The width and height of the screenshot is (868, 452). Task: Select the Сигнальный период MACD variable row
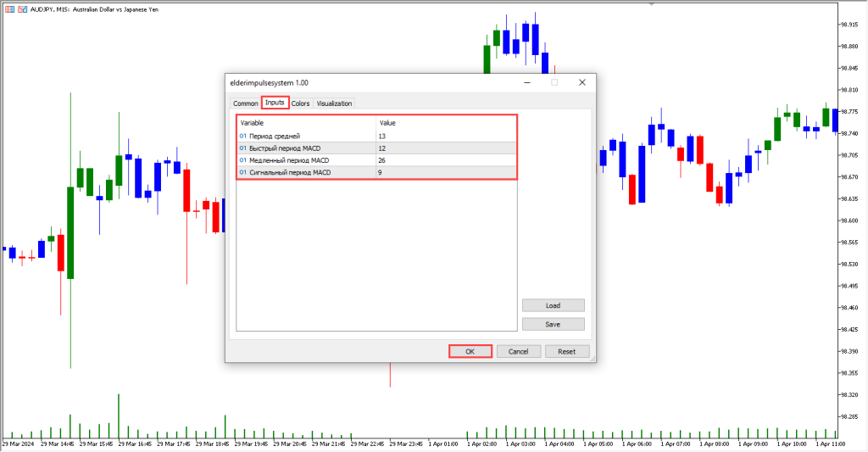(x=376, y=172)
